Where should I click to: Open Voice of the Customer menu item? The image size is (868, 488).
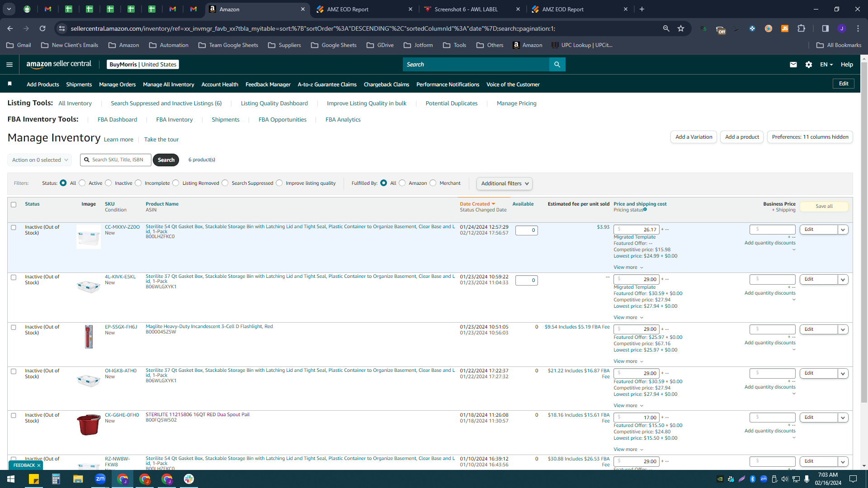click(513, 84)
